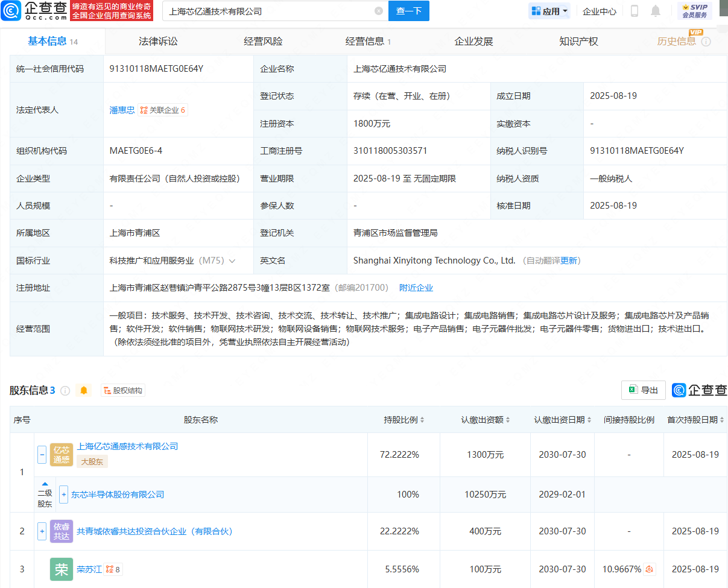Click organization code MAETG0E6-4
Viewport: 728px width, 588px height.
(x=136, y=151)
